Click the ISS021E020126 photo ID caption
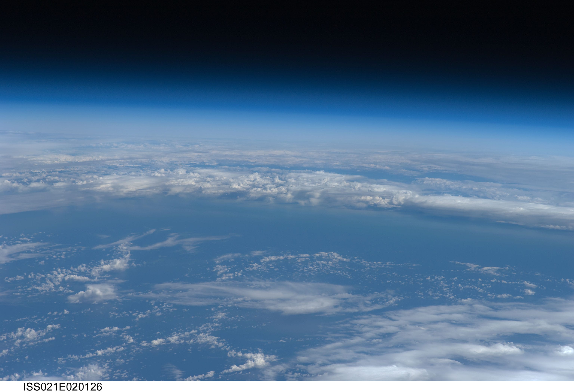 62,387
